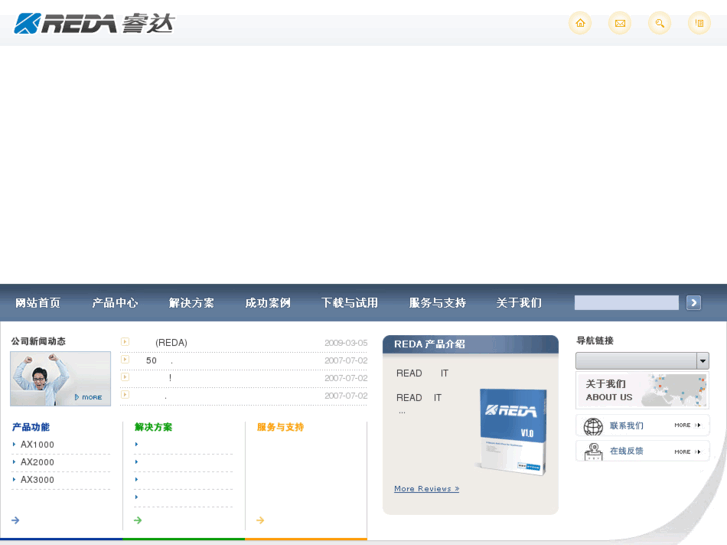Click the globe icon beside 联系我们
Image resolution: width=727 pixels, height=545 pixels.
point(593,426)
